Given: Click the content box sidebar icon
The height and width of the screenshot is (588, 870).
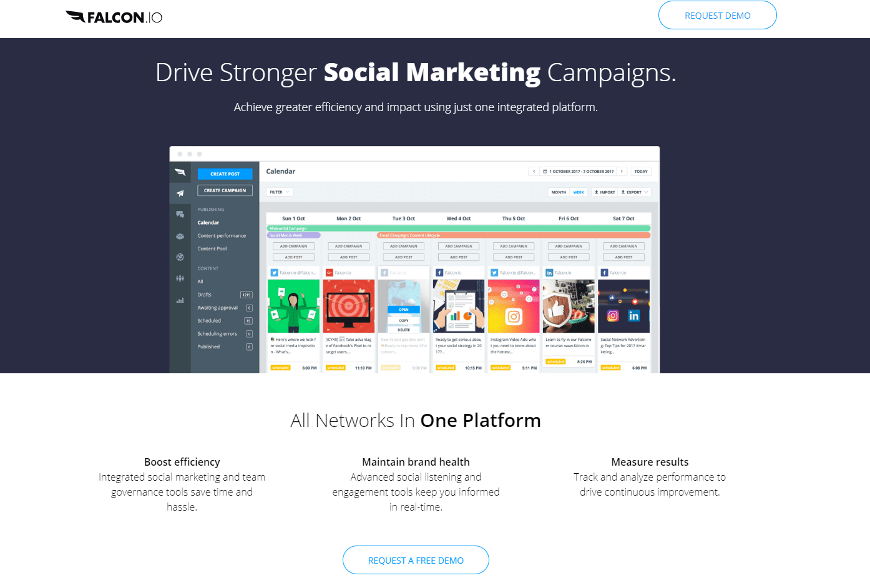Looking at the screenshot, I should (180, 236).
